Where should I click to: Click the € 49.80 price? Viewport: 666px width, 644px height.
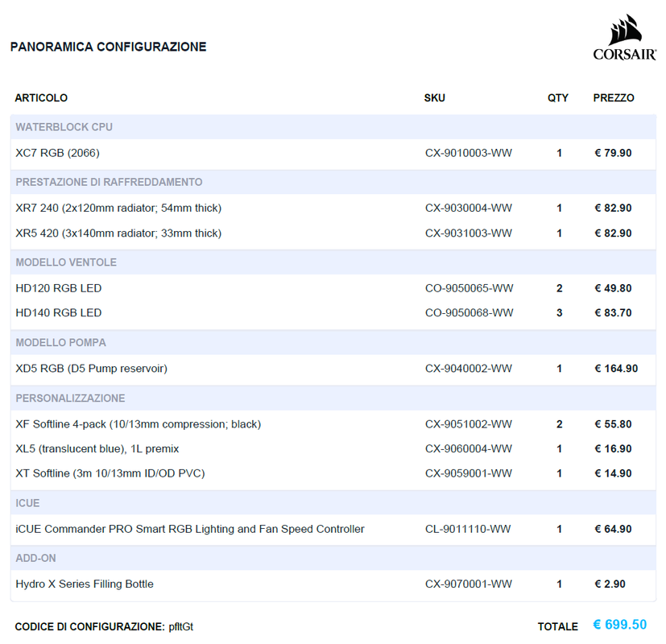(613, 288)
